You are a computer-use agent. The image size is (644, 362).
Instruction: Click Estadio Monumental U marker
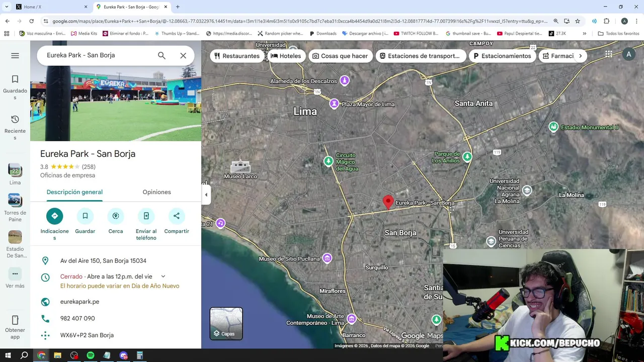(553, 127)
